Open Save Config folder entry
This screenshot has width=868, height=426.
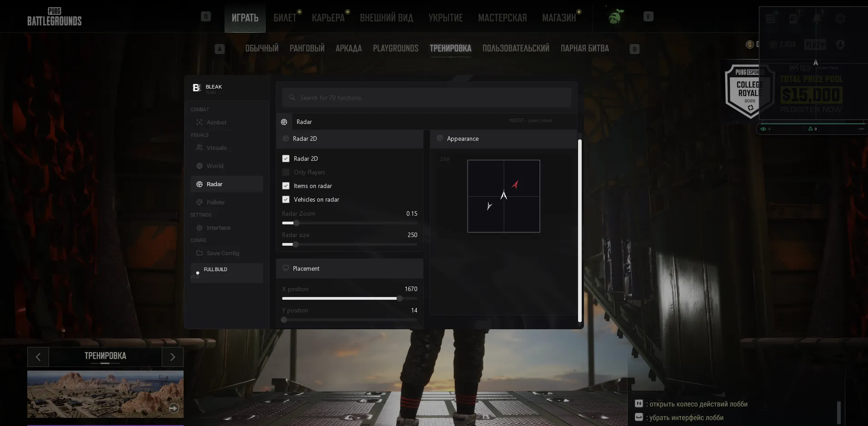click(226, 253)
